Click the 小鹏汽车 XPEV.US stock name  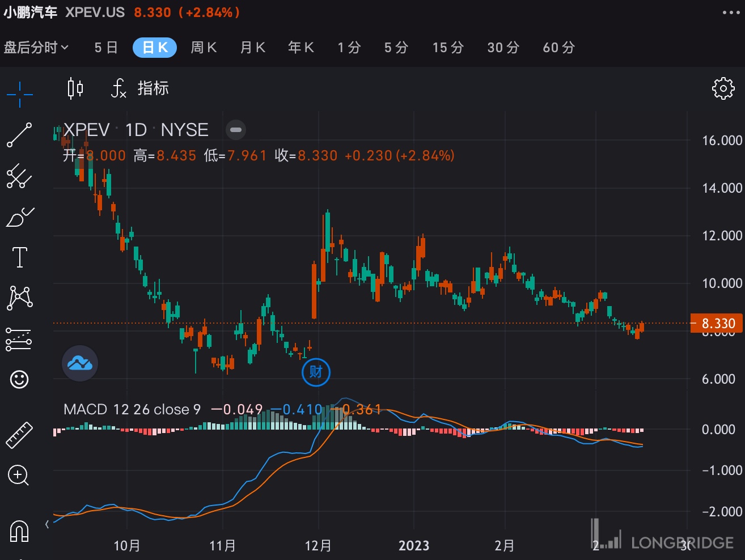64,12
